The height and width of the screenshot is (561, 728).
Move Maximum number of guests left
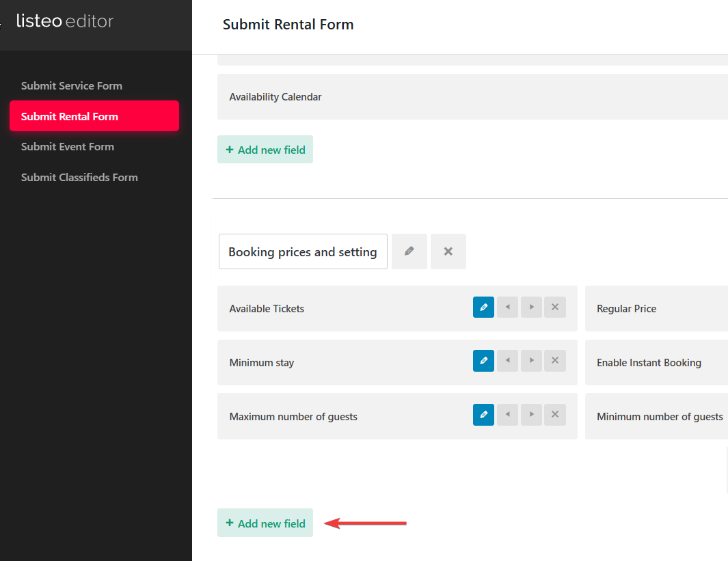click(507, 415)
